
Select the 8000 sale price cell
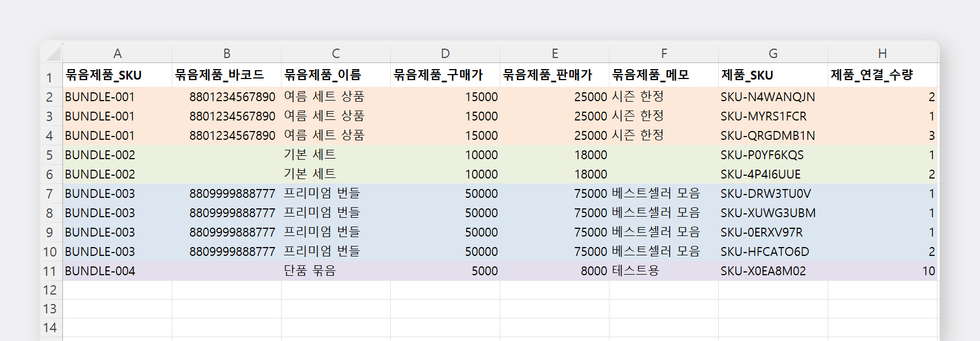click(x=554, y=271)
